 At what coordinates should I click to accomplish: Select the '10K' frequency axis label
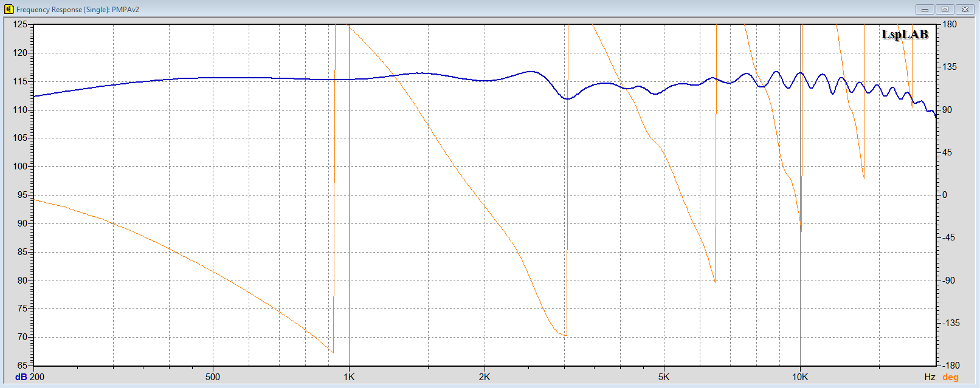[800, 377]
